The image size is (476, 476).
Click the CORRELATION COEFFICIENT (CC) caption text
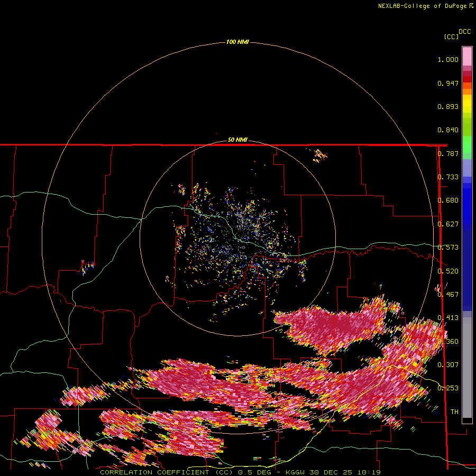tap(167, 472)
